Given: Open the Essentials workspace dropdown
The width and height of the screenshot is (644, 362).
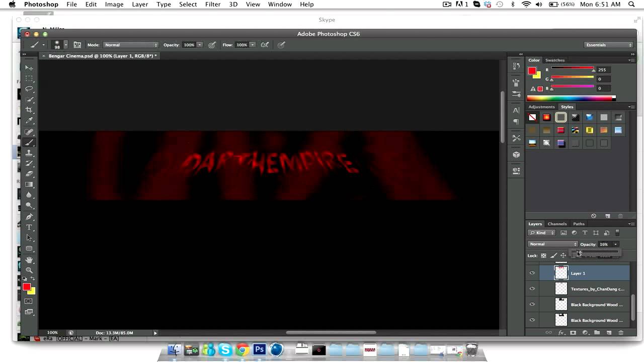Looking at the screenshot, I should (x=608, y=45).
